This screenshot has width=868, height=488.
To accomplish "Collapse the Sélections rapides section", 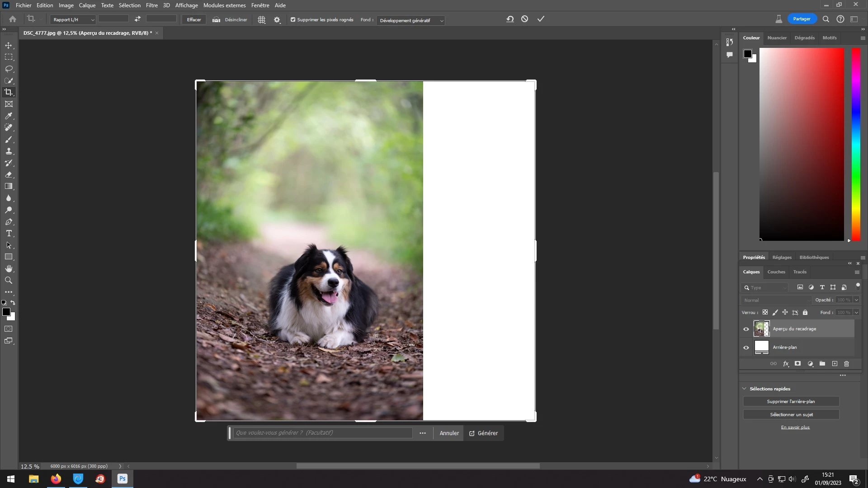I will pyautogui.click(x=744, y=389).
